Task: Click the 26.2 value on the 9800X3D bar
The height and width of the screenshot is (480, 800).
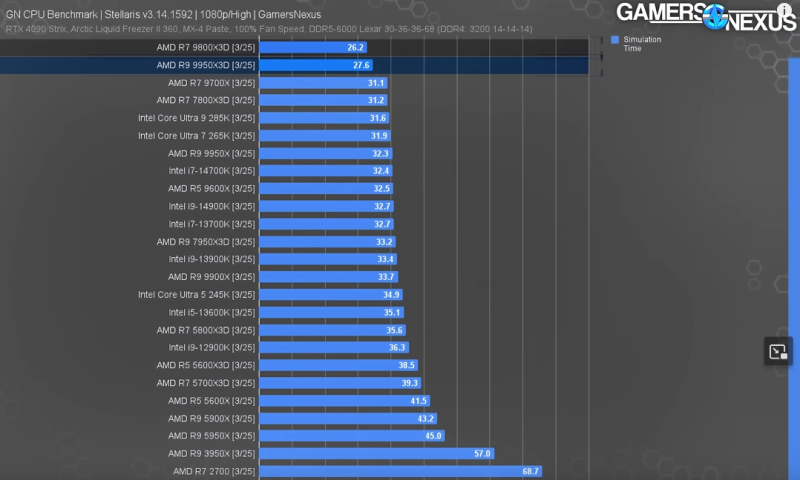Action: [x=356, y=47]
